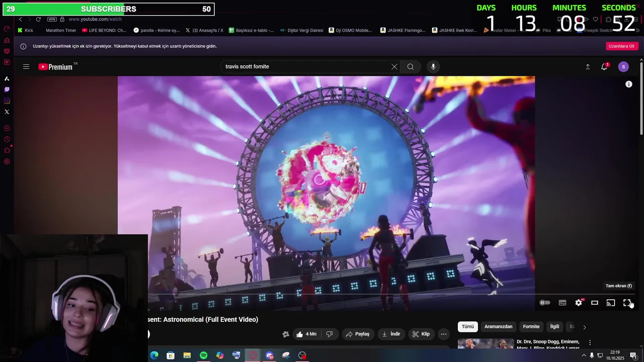Viewport: 644px width, 362px height.
Task: Start voice search with the microphone
Action: [433, 67]
